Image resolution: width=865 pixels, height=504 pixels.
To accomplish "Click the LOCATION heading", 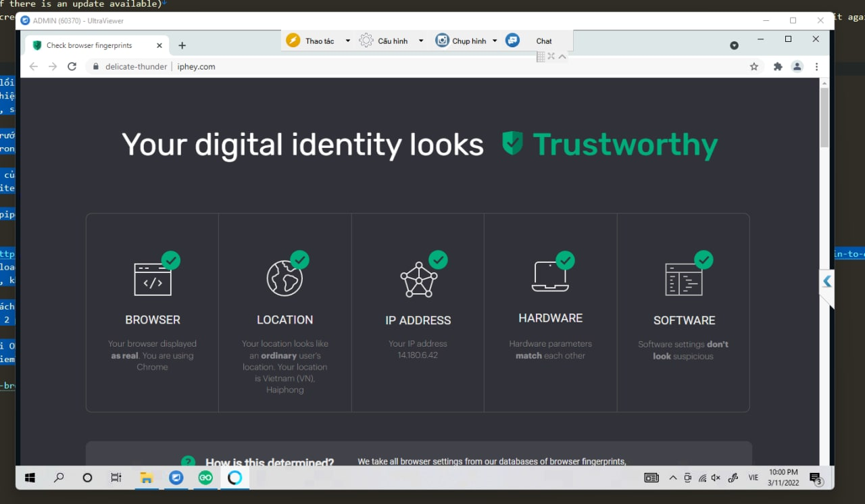I will 285,320.
